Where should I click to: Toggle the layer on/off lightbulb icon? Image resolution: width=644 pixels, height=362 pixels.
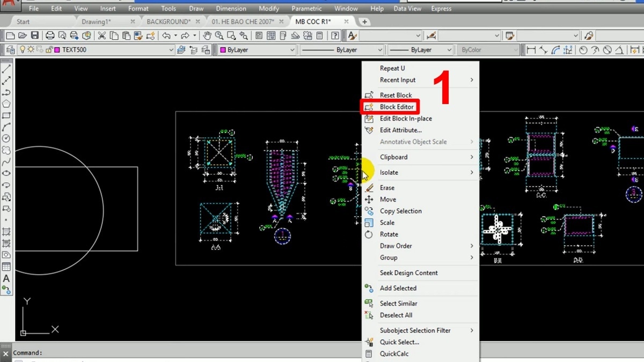[23, 50]
